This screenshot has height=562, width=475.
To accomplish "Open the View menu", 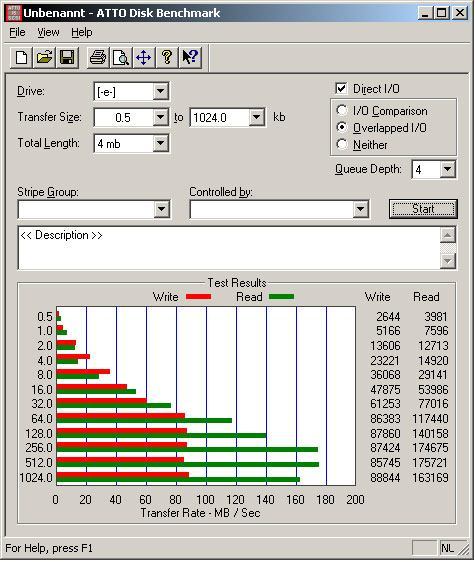I will (48, 32).
